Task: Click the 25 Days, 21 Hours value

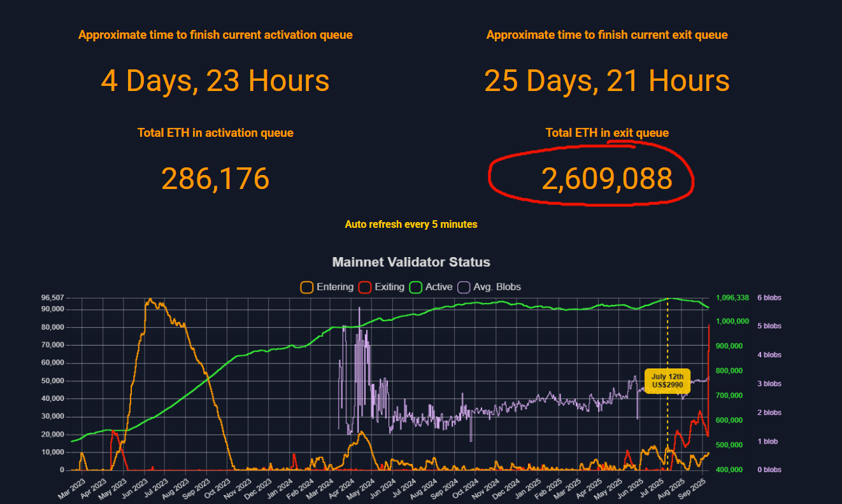Action: pyautogui.click(x=607, y=81)
